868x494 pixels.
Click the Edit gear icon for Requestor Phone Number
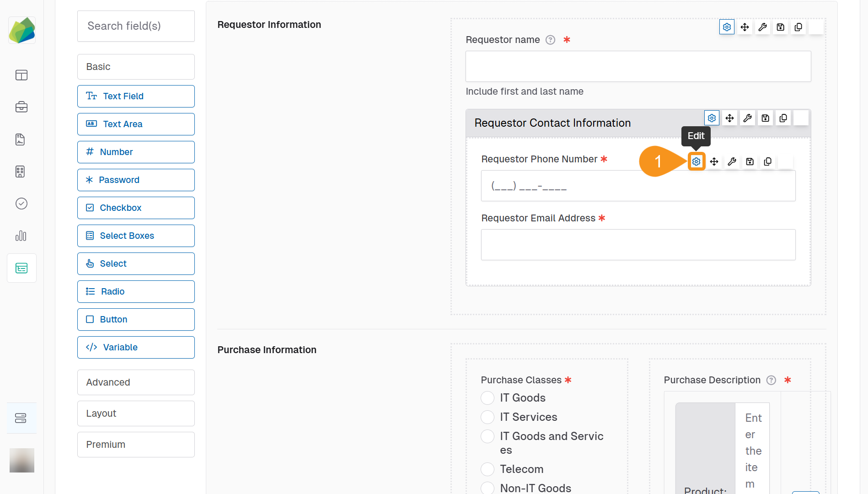(696, 161)
